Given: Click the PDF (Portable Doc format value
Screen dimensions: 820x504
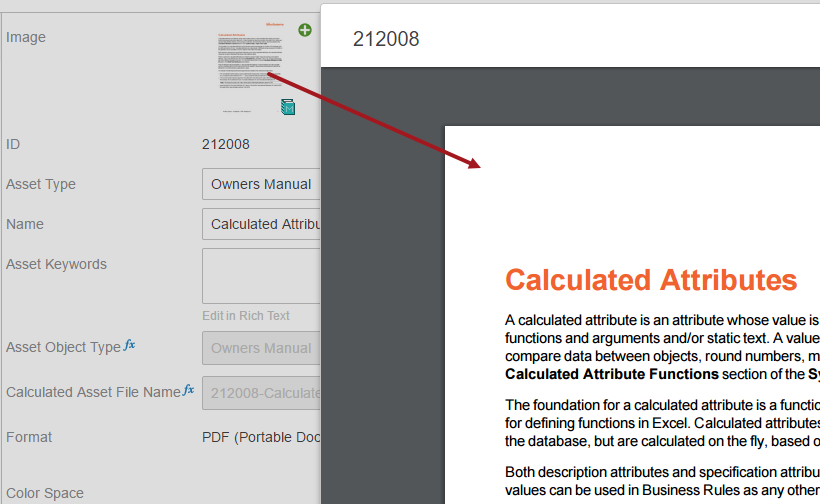Looking at the screenshot, I should 261,437.
